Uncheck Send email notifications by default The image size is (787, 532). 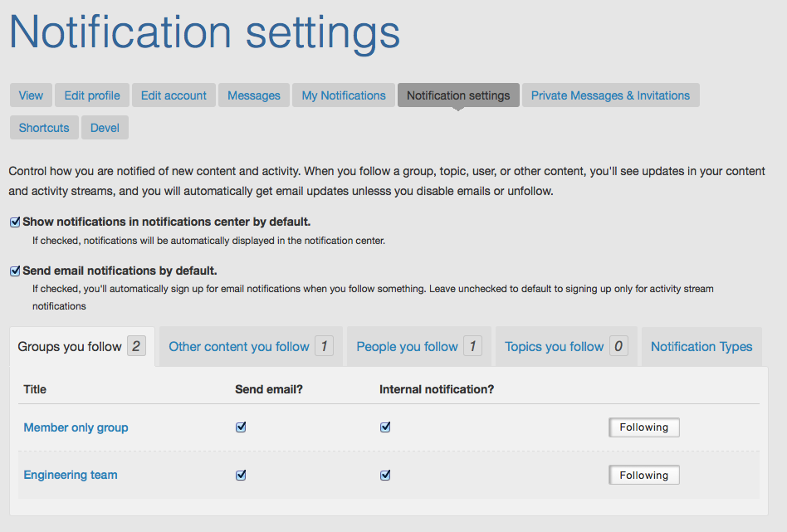point(14,270)
